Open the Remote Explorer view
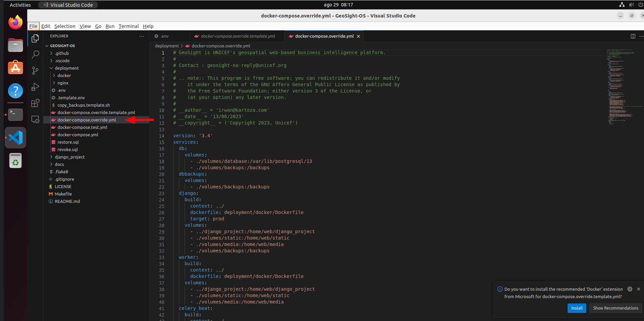The height and width of the screenshot is (321, 644). (x=35, y=119)
